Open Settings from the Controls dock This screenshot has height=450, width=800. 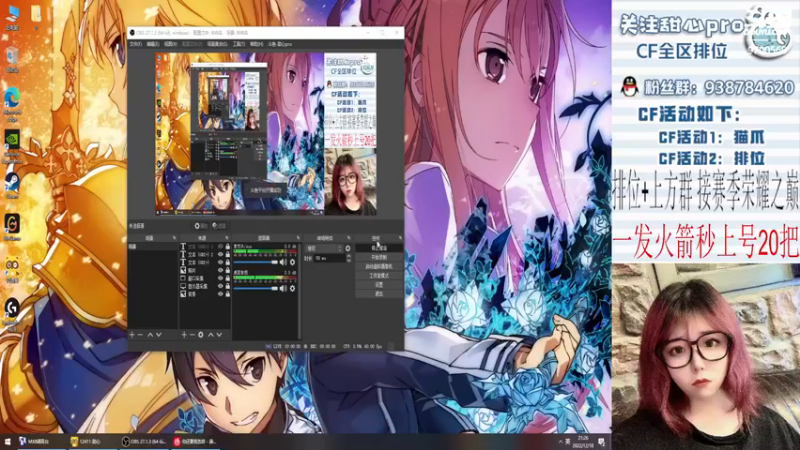[x=379, y=285]
